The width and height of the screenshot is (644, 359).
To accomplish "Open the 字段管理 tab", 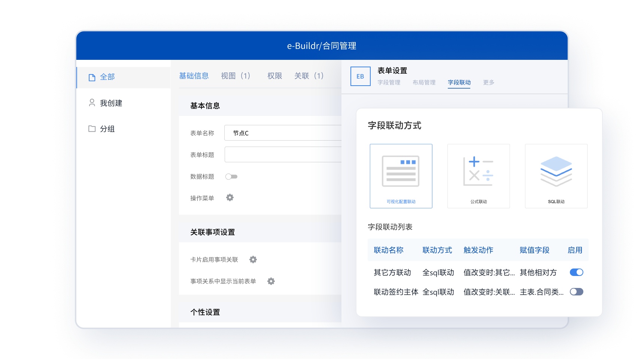I will (x=389, y=82).
